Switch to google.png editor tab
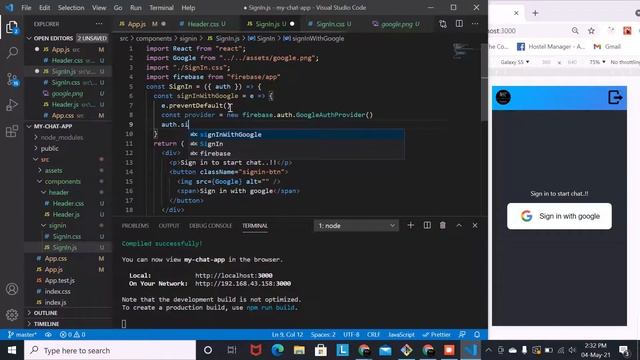 coord(397,24)
